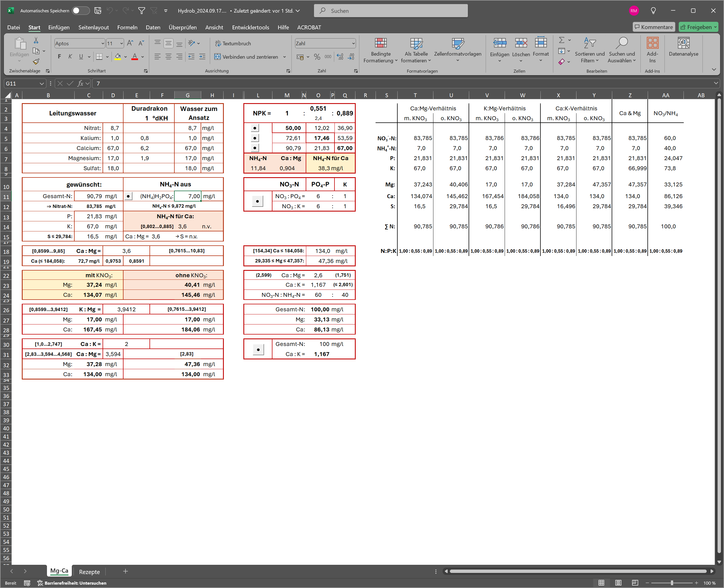Click the Format Painter brush icon

tap(36, 62)
